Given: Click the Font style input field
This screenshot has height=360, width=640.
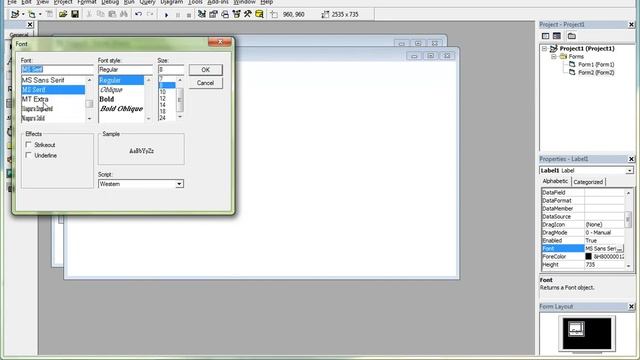Looking at the screenshot, I should [125, 69].
